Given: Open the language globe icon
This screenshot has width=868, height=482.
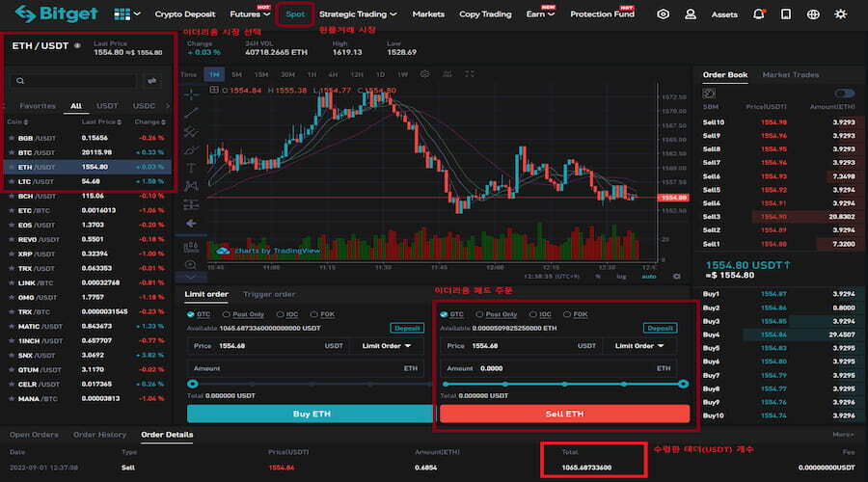Looking at the screenshot, I should pyautogui.click(x=813, y=14).
